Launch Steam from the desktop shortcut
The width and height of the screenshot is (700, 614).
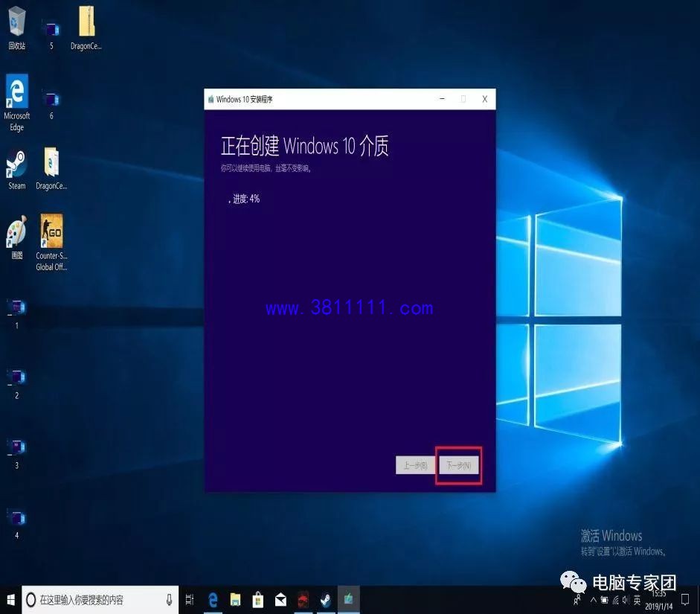point(17,170)
